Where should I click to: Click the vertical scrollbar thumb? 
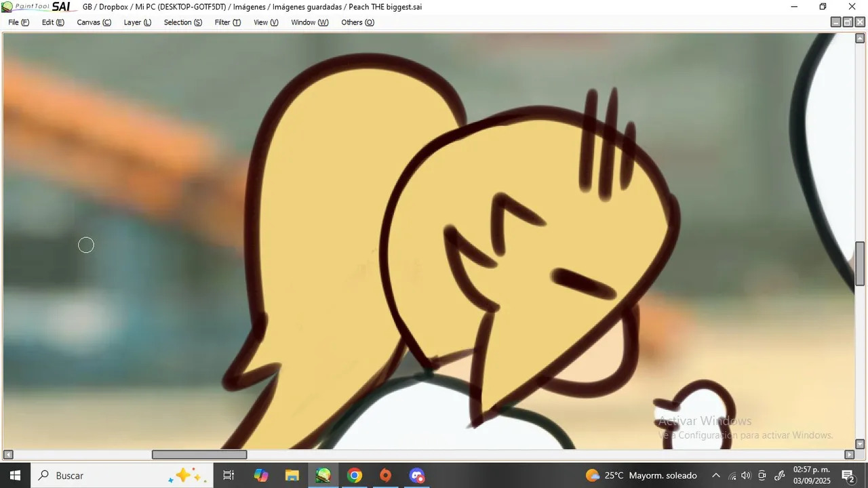860,264
